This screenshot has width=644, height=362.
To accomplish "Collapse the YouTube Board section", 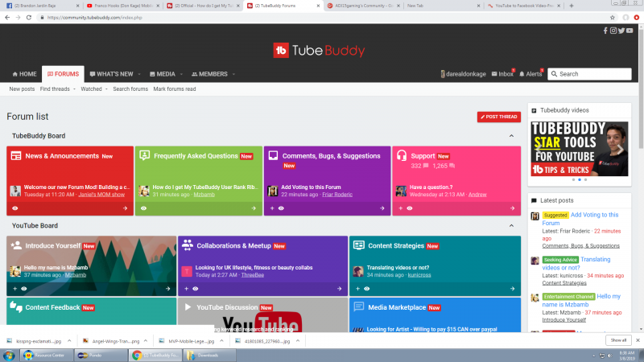I will 512,226.
